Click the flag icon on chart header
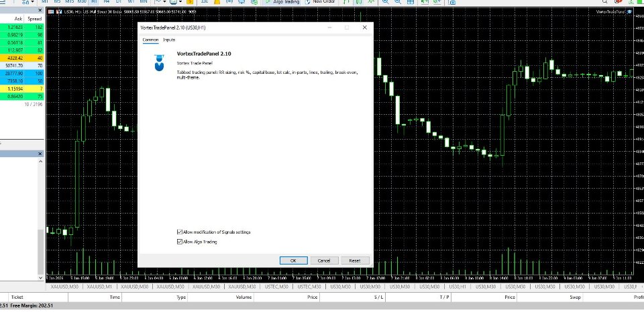The height and width of the screenshot is (333, 644). coord(51,11)
